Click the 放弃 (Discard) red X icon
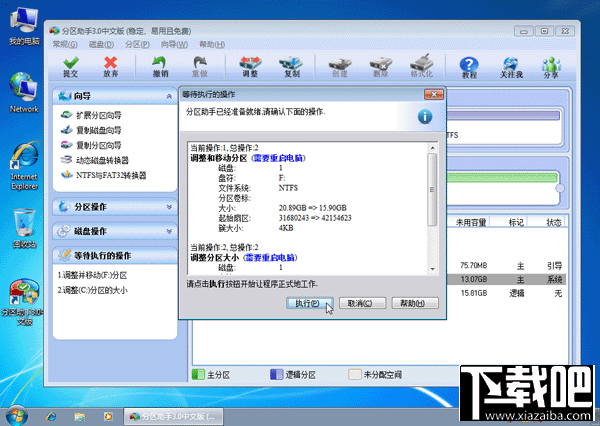 point(111,67)
